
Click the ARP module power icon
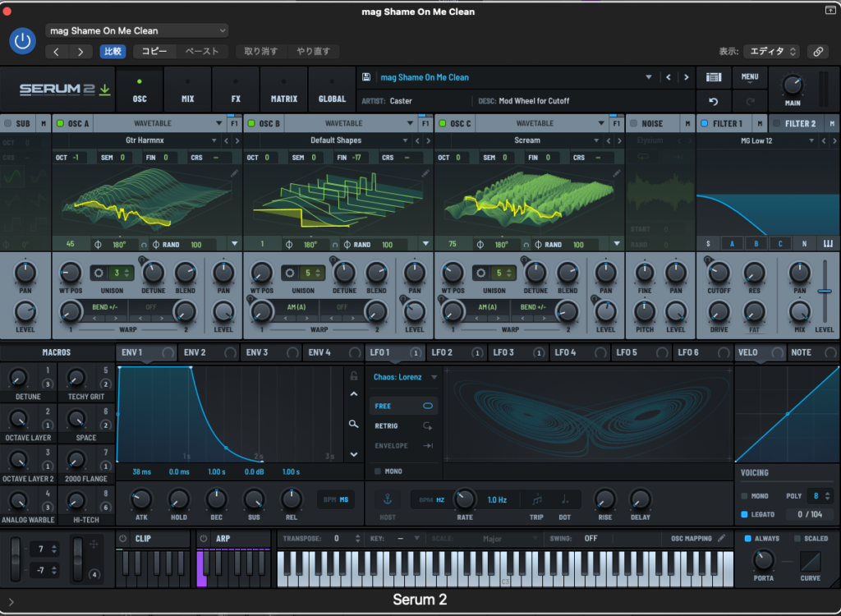coord(204,538)
